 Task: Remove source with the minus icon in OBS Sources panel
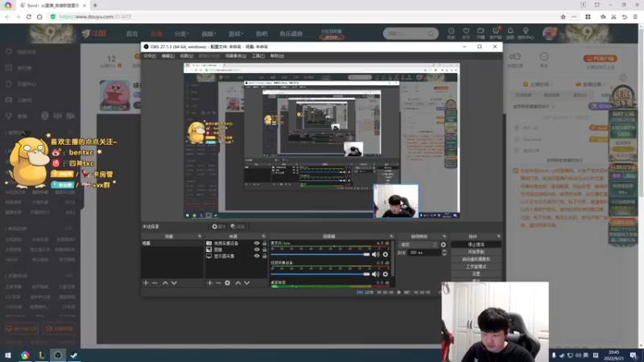(x=218, y=283)
